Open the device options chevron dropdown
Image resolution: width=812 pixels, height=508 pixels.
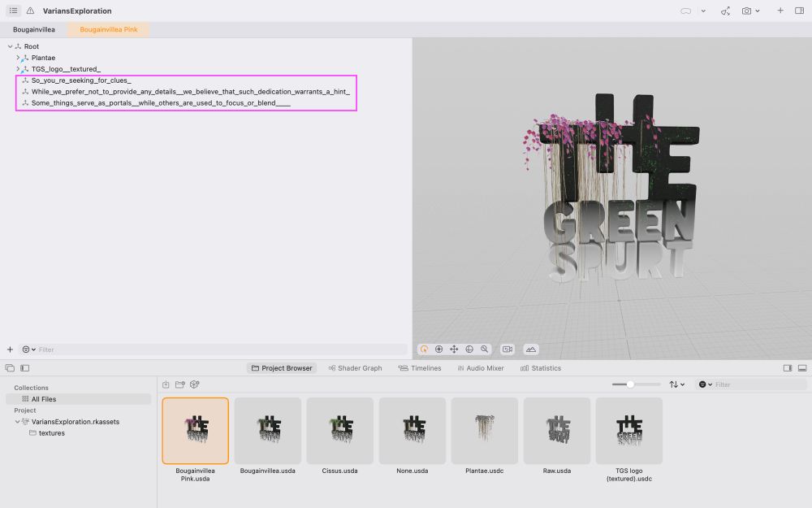click(703, 11)
